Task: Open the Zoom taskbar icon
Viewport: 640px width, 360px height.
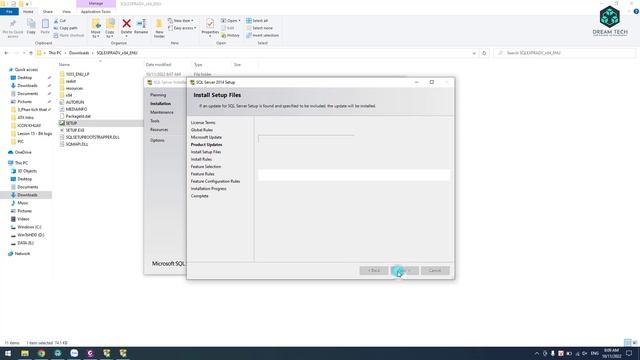Action: (74, 353)
